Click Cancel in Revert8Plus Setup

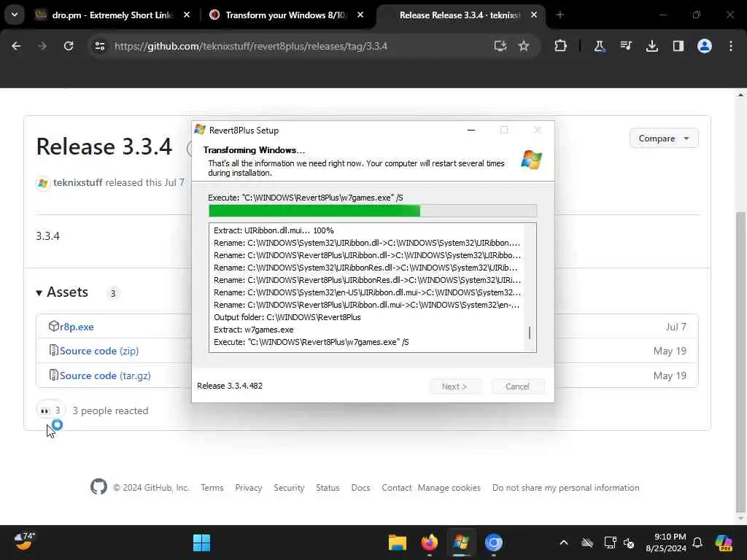pos(517,386)
